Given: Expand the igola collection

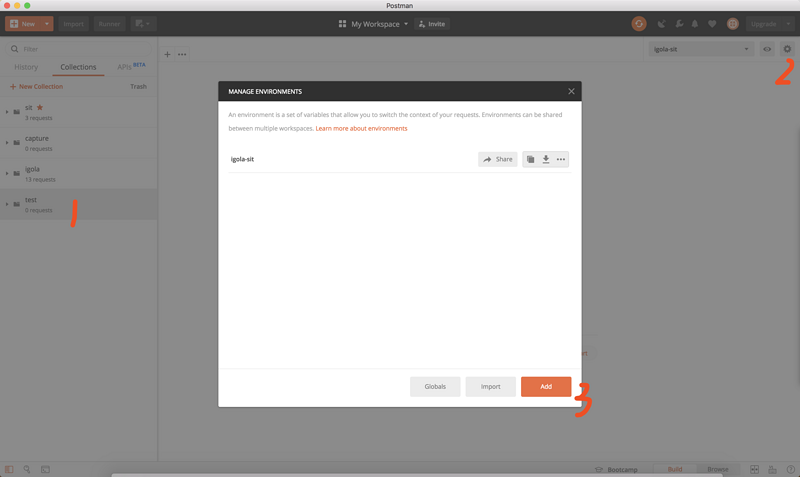Looking at the screenshot, I should tap(7, 173).
